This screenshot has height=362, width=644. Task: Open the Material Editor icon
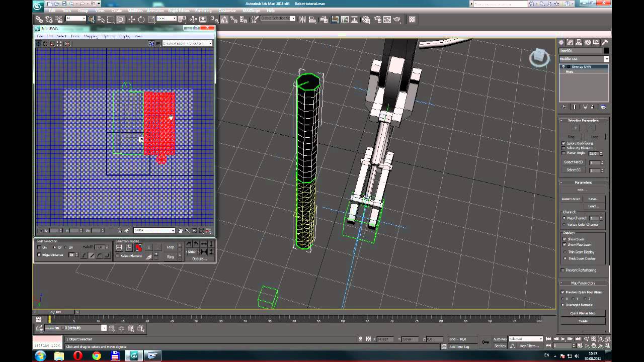pyautogui.click(x=366, y=20)
